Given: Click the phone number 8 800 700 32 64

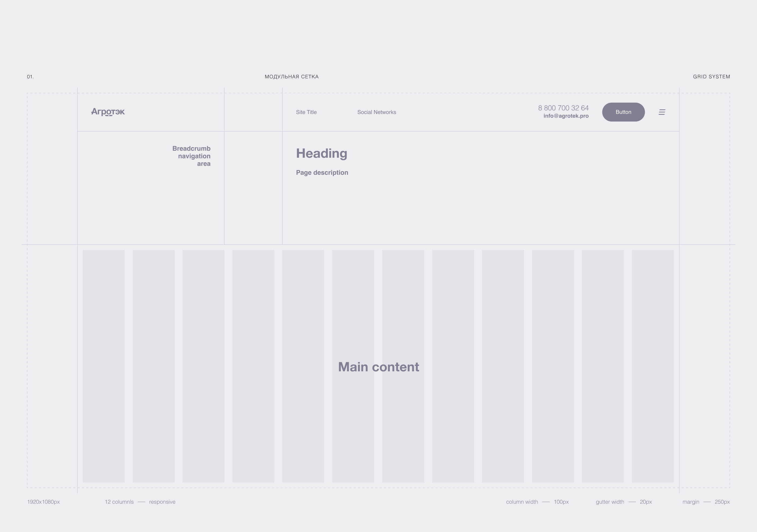Looking at the screenshot, I should [x=563, y=108].
